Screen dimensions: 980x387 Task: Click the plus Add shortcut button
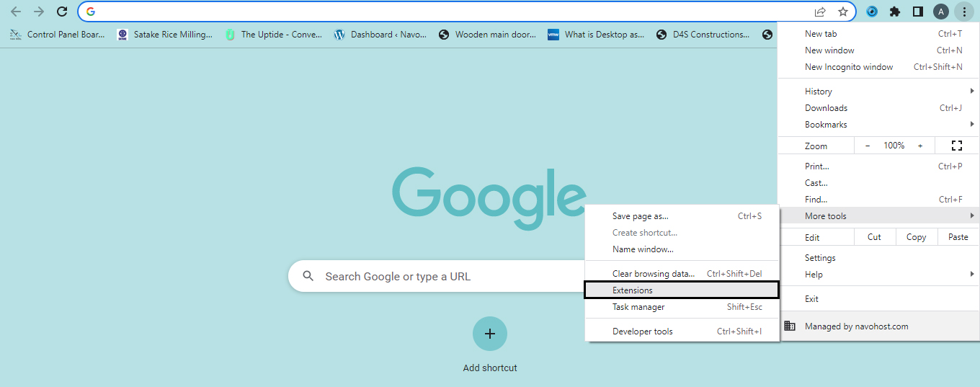pyautogui.click(x=490, y=334)
